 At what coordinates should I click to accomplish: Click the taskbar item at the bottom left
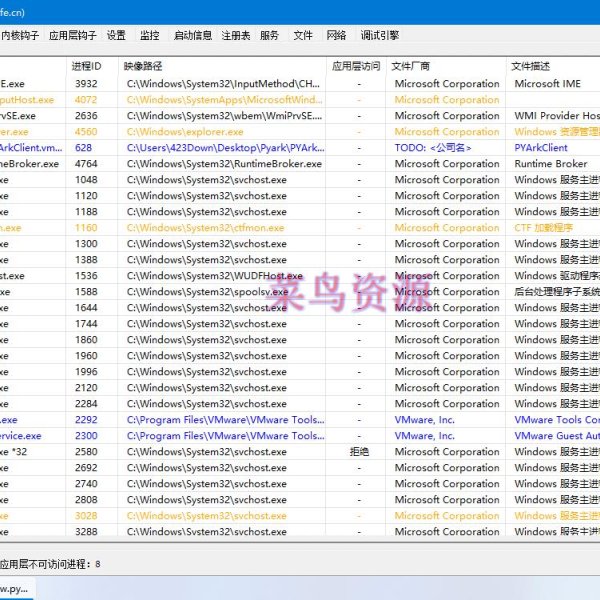[x=18, y=589]
